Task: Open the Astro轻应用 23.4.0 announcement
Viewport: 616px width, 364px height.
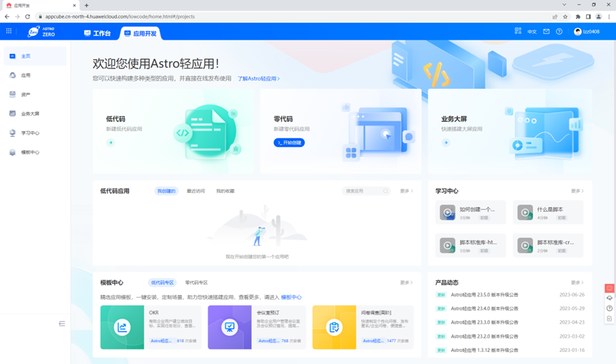Action: 484,308
